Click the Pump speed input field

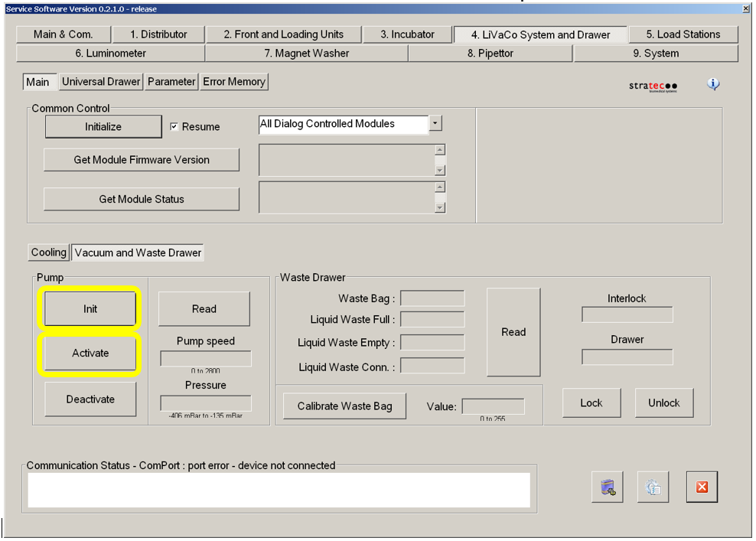click(205, 359)
